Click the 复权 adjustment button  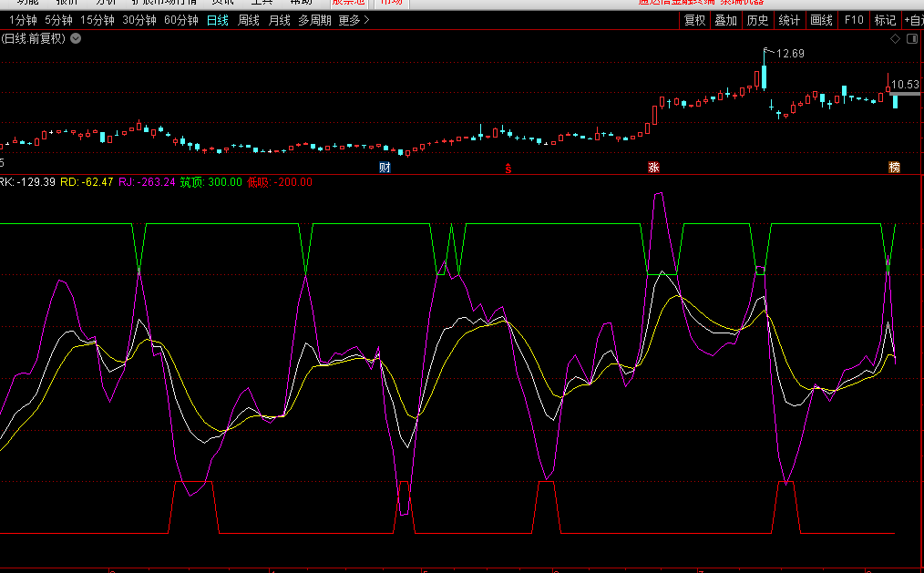point(694,20)
